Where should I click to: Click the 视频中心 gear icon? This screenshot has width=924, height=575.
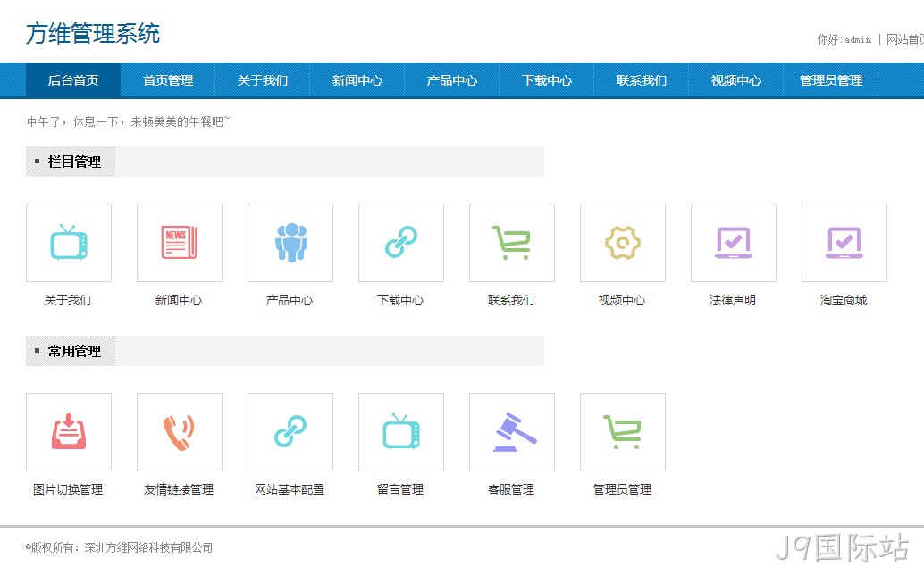(622, 243)
